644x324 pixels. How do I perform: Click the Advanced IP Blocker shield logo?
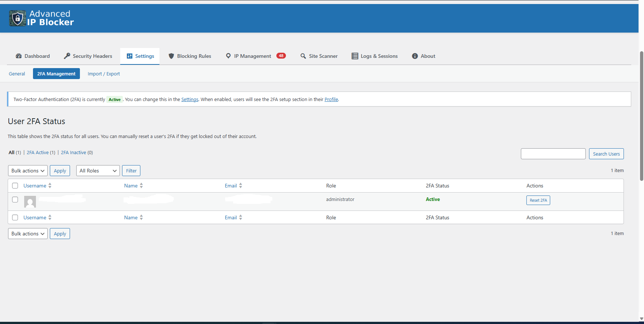click(17, 18)
